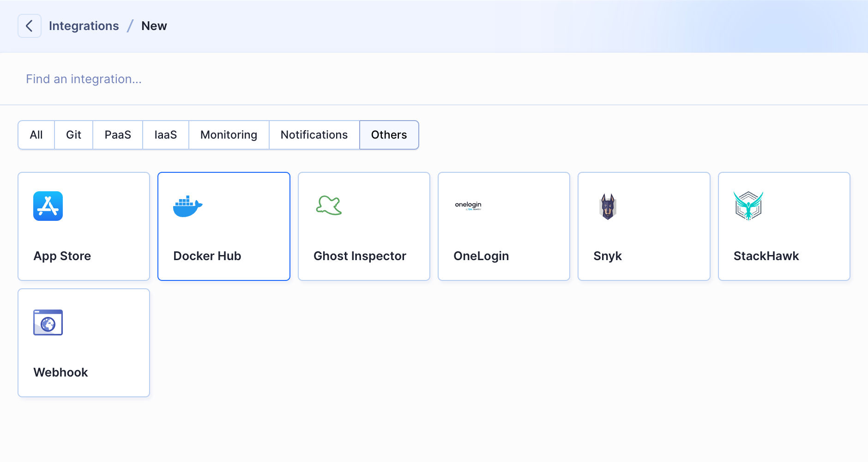
Task: Click the back arrow button
Action: click(x=30, y=26)
